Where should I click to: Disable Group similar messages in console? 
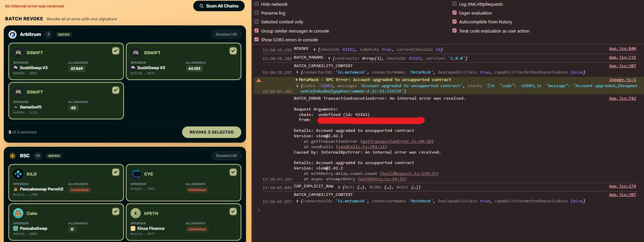click(257, 31)
